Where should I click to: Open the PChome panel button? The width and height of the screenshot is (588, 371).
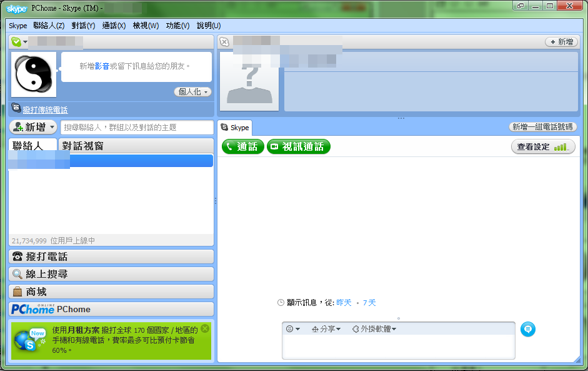[x=111, y=309]
